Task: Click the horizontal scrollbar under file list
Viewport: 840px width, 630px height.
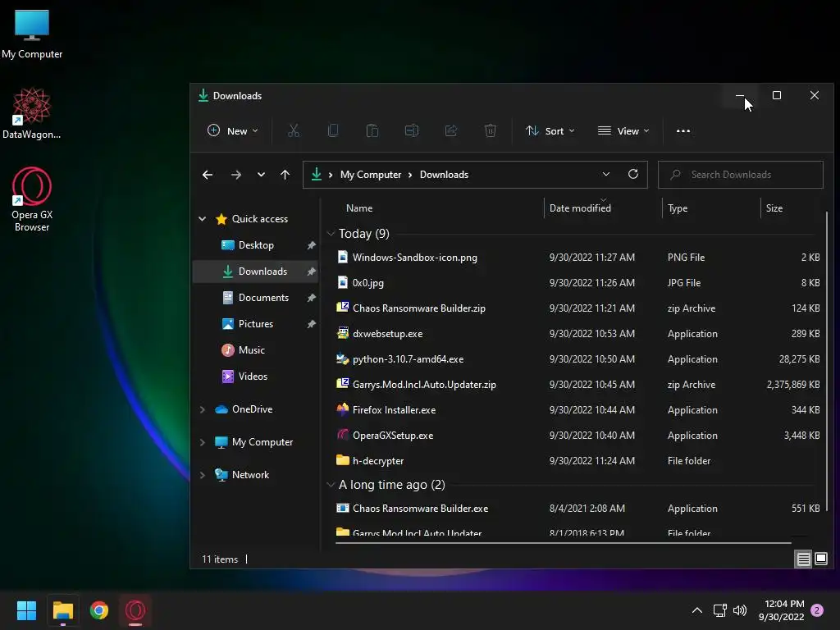Action: pyautogui.click(x=563, y=543)
